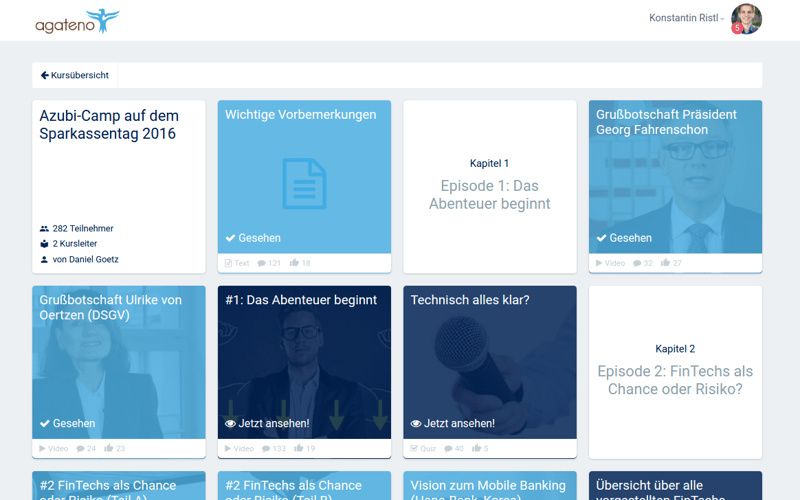Click the Quiz checkbox icon under Technisch card
This screenshot has height=500, width=800.
(x=414, y=448)
